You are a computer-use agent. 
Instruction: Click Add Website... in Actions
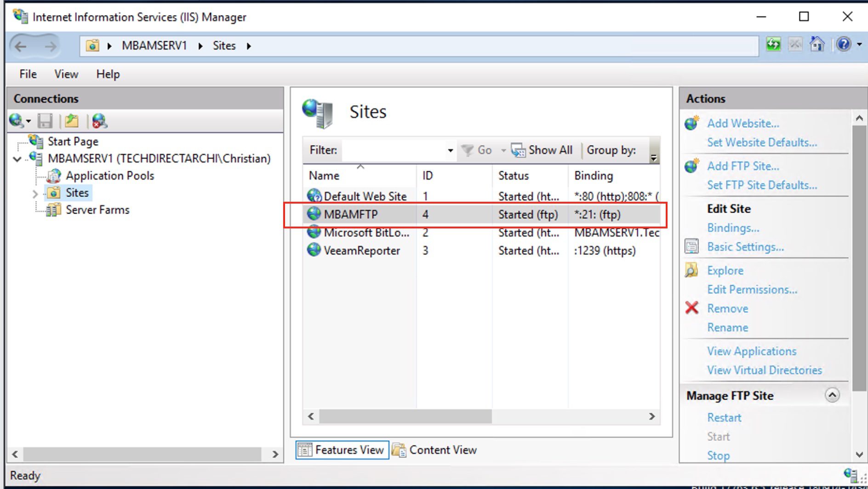[743, 124]
